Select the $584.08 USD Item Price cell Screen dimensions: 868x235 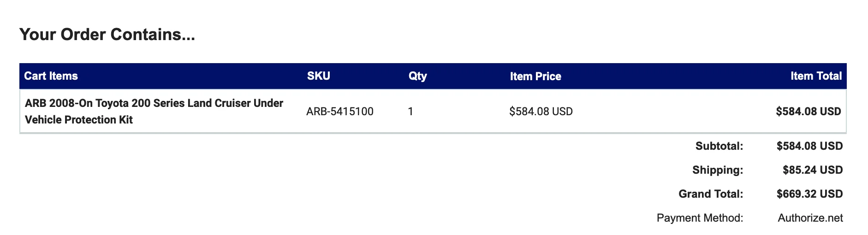(541, 112)
